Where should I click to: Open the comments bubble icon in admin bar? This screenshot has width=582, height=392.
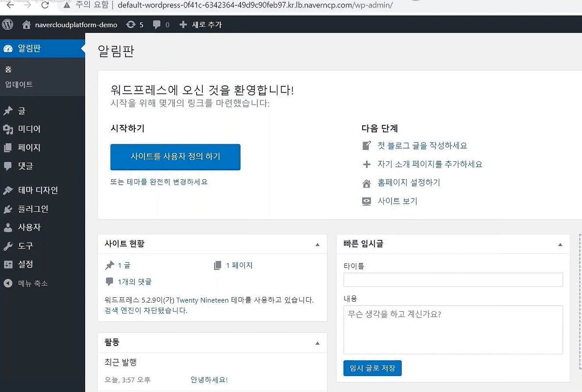[157, 25]
